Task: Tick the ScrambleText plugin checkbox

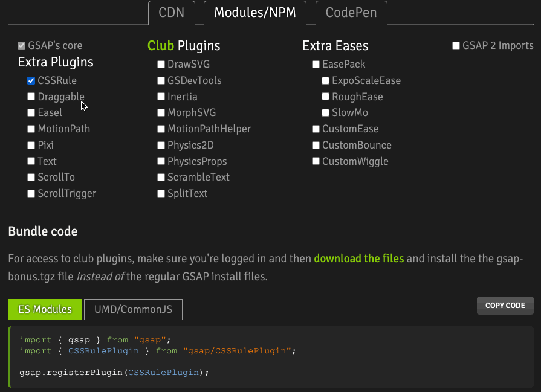Action: (161, 177)
